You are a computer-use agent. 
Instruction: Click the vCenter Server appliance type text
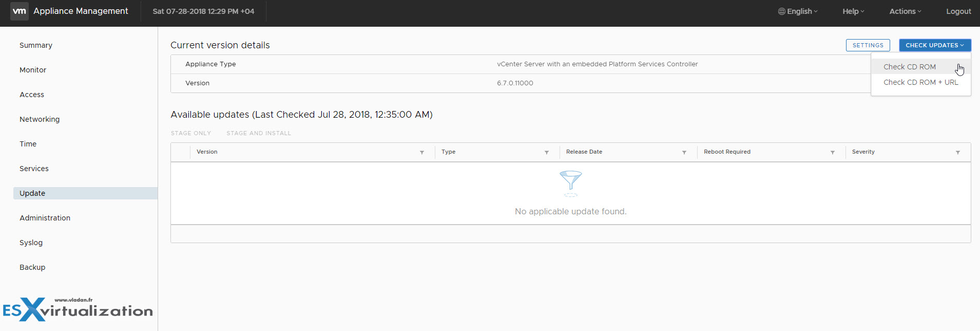click(598, 64)
